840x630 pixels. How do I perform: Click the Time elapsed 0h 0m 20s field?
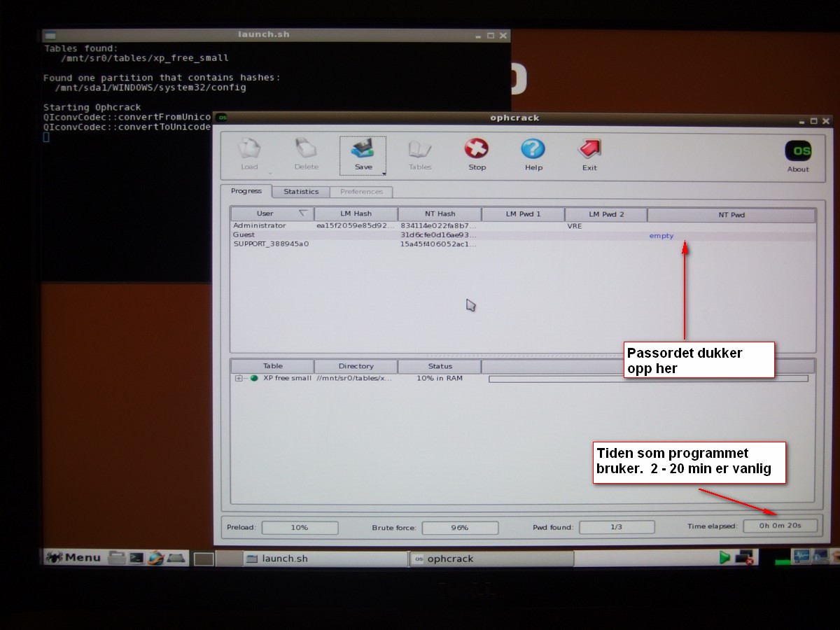pos(780,525)
